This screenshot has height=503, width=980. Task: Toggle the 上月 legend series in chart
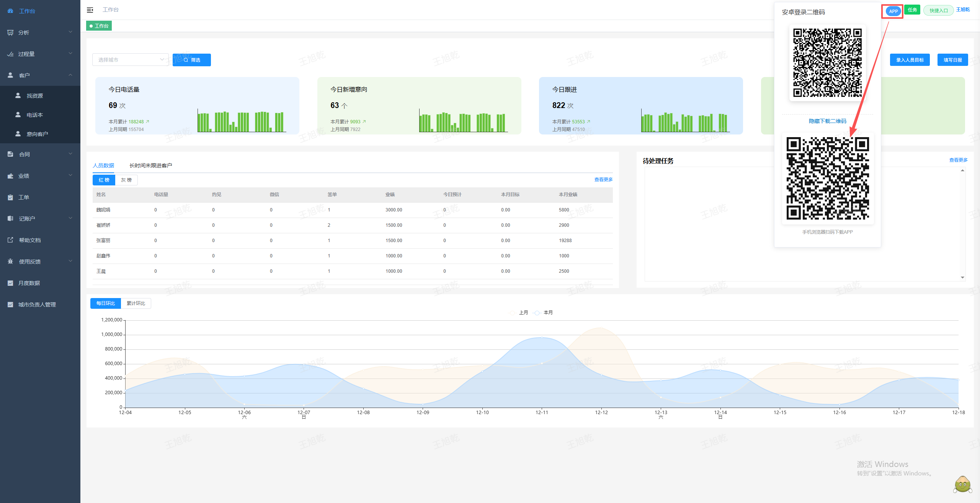tap(519, 313)
